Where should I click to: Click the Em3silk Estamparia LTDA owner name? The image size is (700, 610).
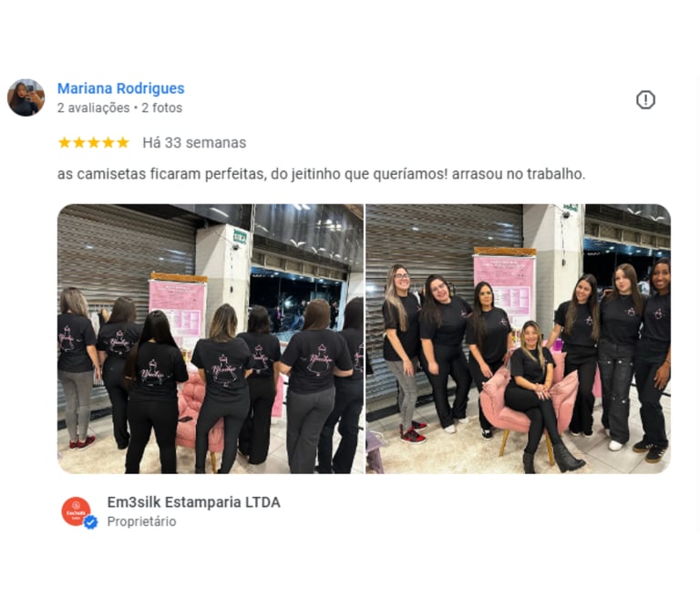[194, 502]
